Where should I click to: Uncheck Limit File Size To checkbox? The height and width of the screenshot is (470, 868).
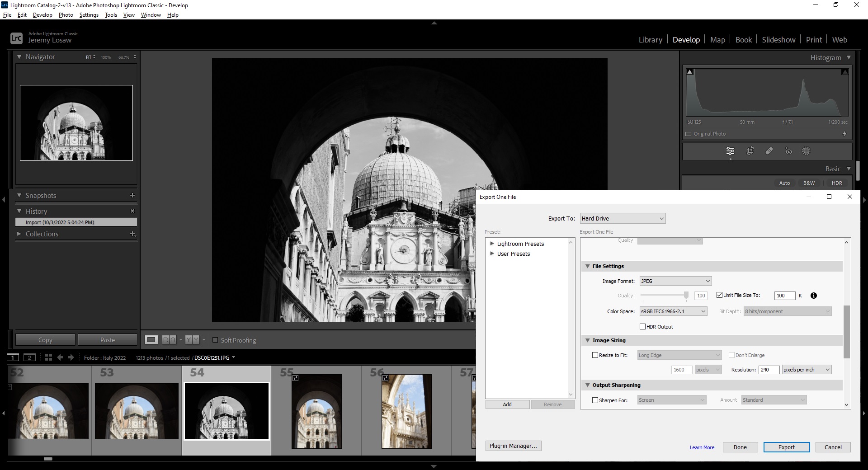(719, 295)
